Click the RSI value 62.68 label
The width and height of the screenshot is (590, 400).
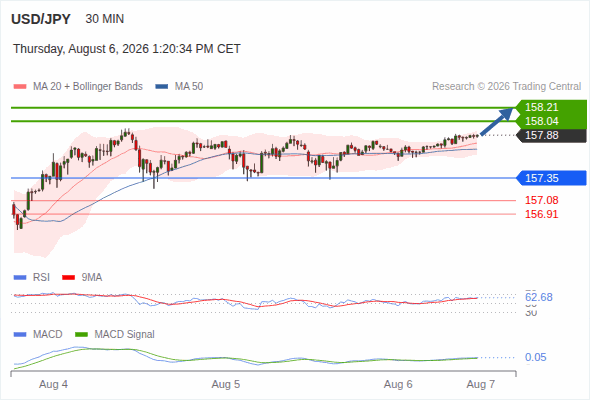coord(539,297)
